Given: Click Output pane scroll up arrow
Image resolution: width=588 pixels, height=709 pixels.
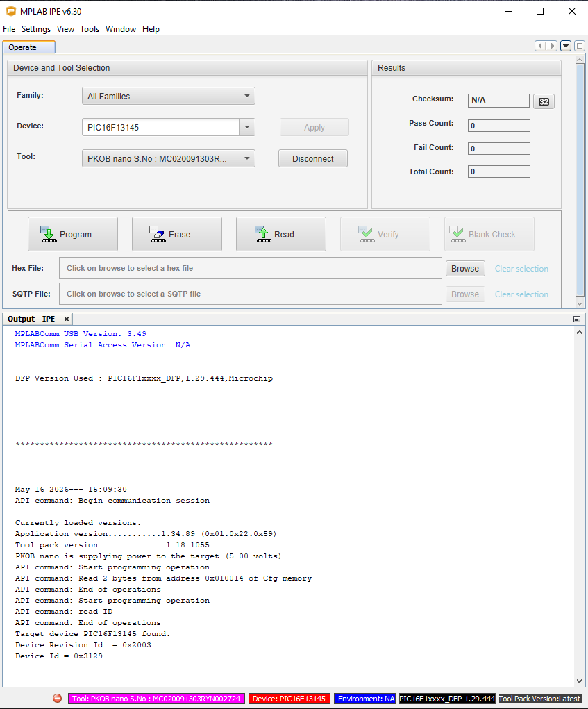Looking at the screenshot, I should coord(580,332).
